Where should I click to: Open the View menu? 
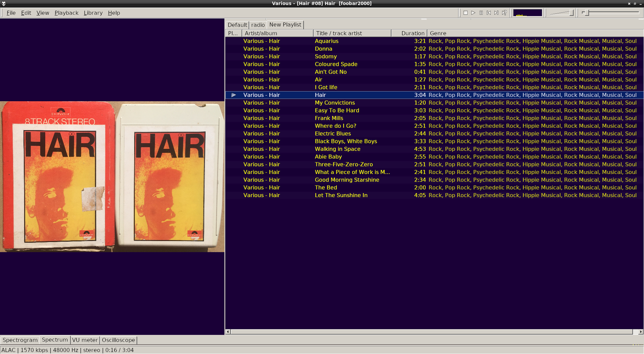[43, 13]
